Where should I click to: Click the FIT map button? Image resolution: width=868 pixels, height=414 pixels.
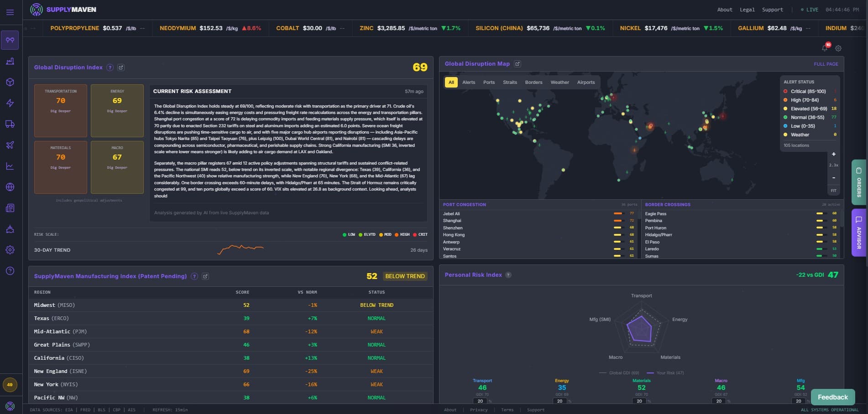point(834,191)
